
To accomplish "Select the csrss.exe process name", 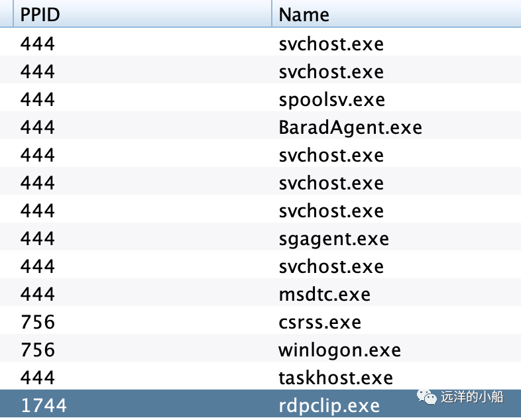I will (319, 323).
